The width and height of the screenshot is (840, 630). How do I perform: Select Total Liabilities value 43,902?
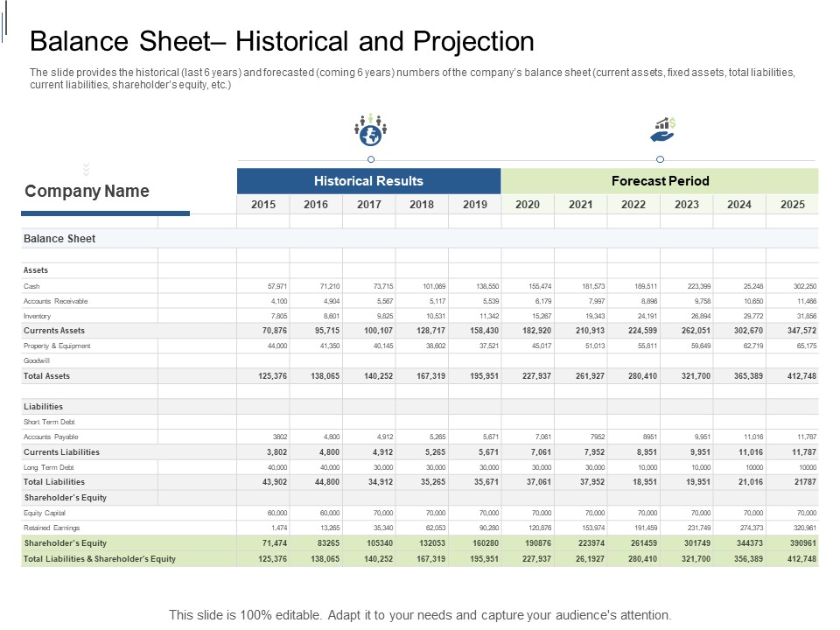[274, 482]
